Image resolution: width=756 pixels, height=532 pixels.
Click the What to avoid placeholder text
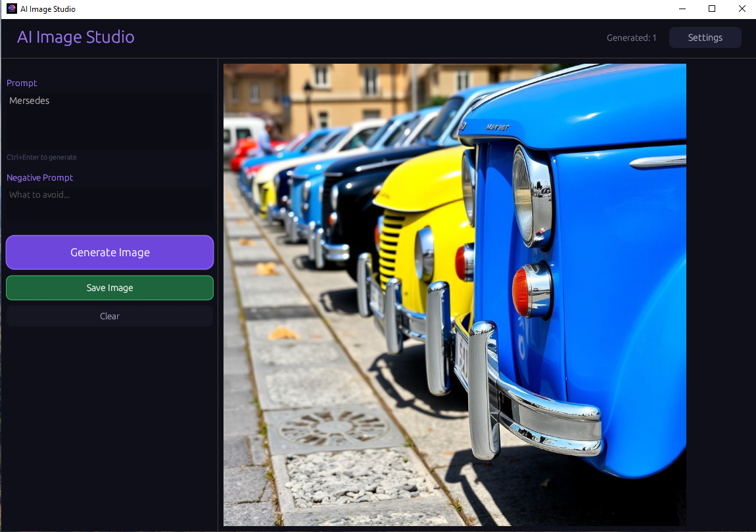pos(39,194)
